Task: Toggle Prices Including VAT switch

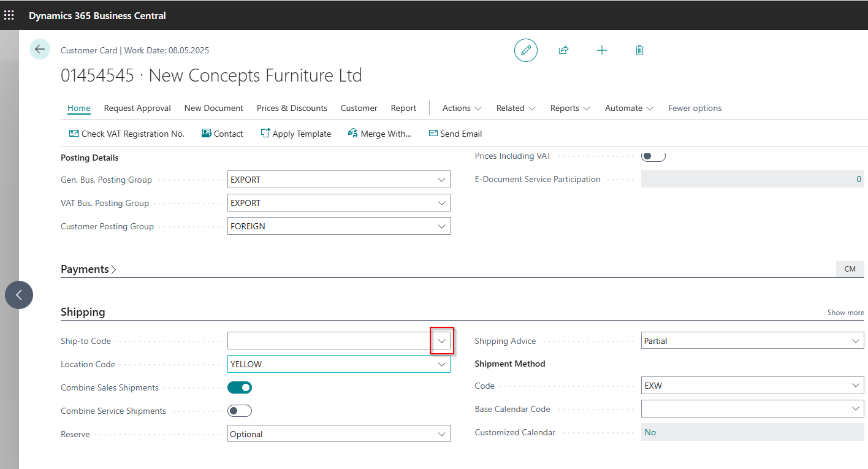Action: click(653, 156)
